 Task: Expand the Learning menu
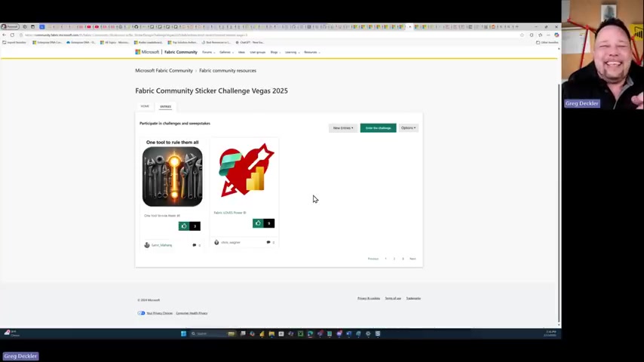click(292, 52)
